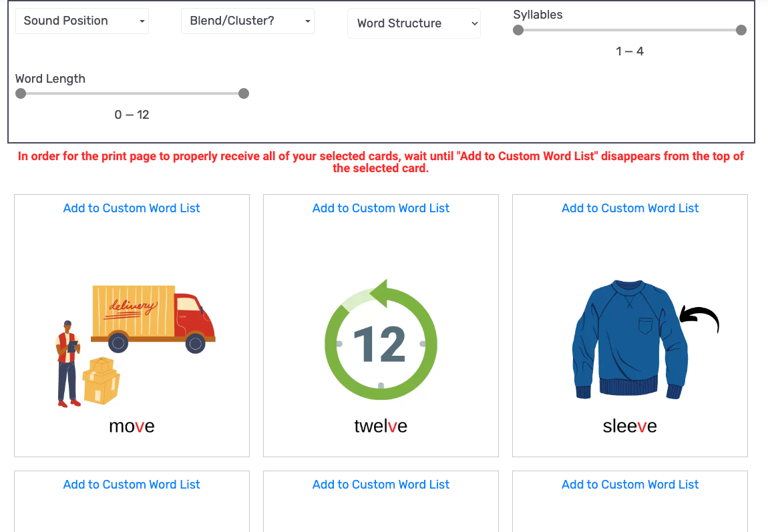Image resolution: width=768 pixels, height=532 pixels.
Task: Click the Word Length slider right handle
Action: pos(244,93)
